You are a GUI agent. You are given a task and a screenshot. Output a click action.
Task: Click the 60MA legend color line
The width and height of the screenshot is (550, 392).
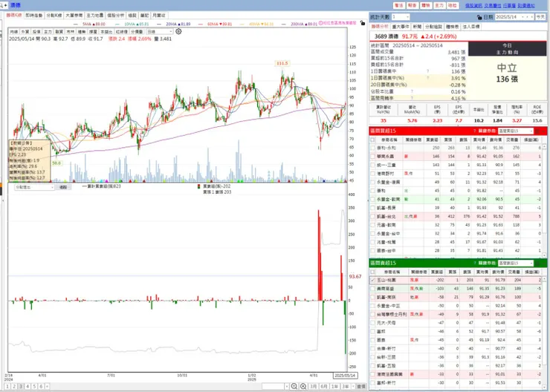[201, 24]
